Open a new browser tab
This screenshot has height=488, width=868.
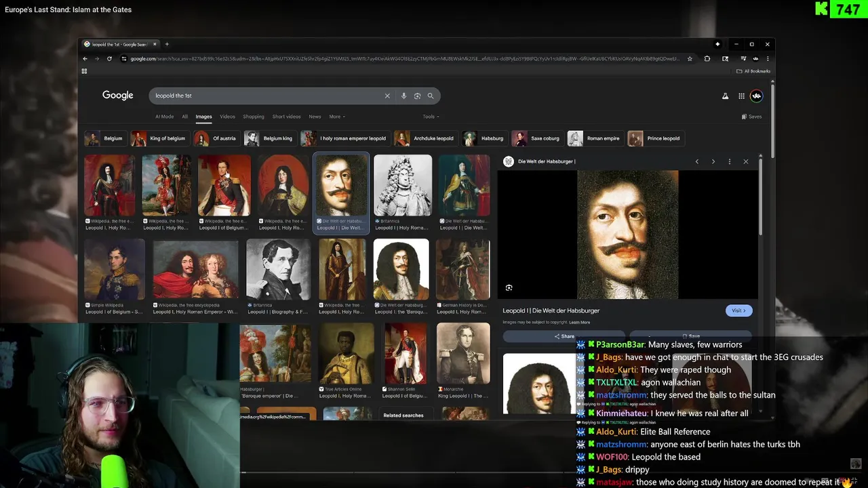tap(167, 44)
